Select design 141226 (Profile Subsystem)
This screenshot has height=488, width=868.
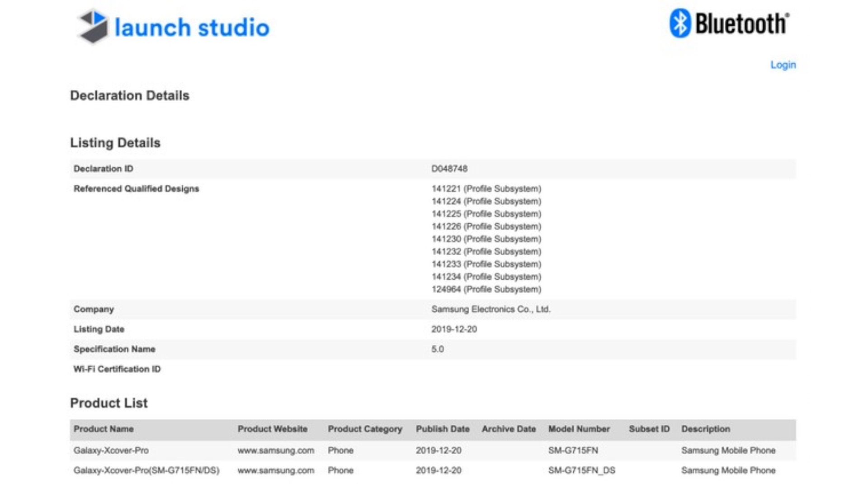coord(486,226)
